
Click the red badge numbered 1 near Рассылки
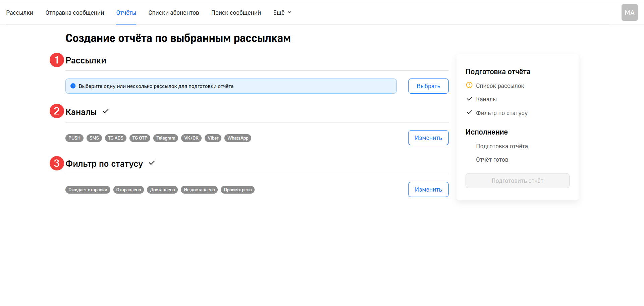coord(57,60)
